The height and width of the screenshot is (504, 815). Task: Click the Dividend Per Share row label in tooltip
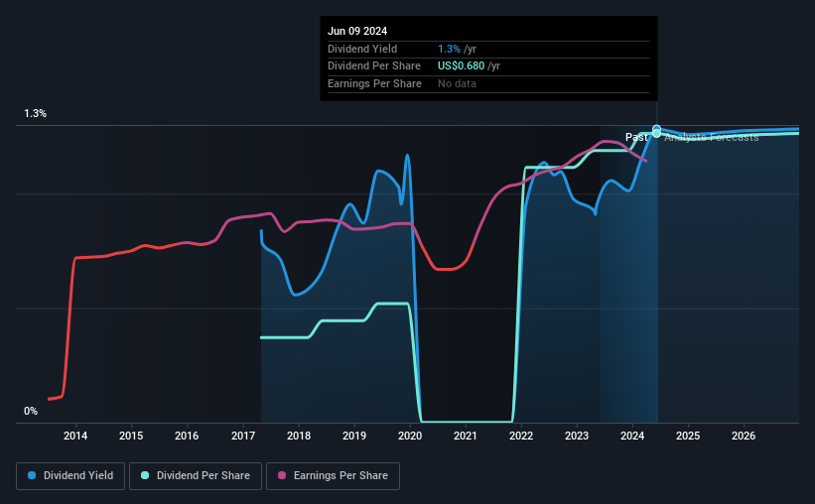374,66
